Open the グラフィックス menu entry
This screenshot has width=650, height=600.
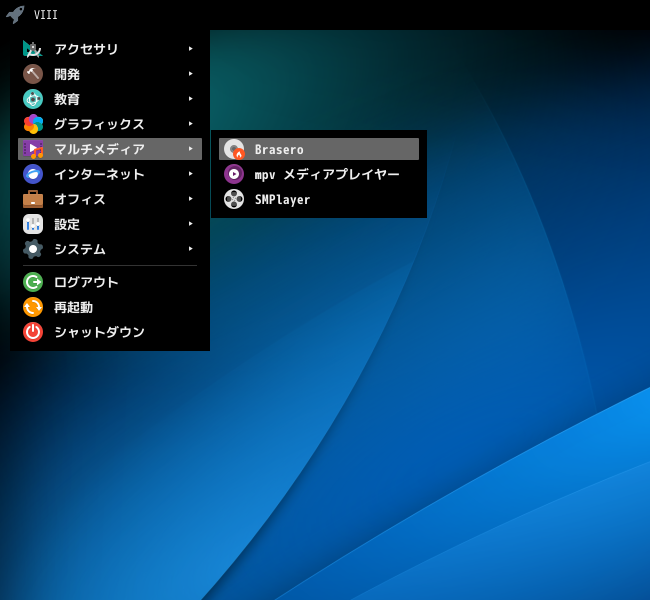[x=110, y=124]
